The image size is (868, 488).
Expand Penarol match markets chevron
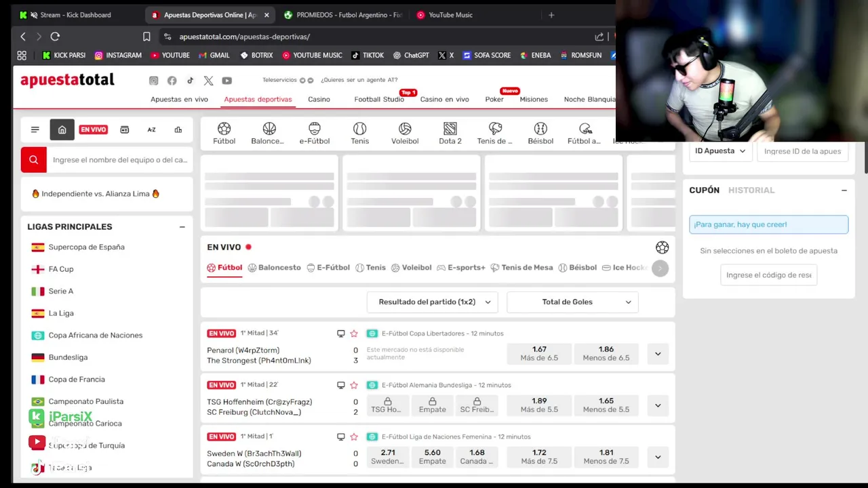[x=658, y=354]
